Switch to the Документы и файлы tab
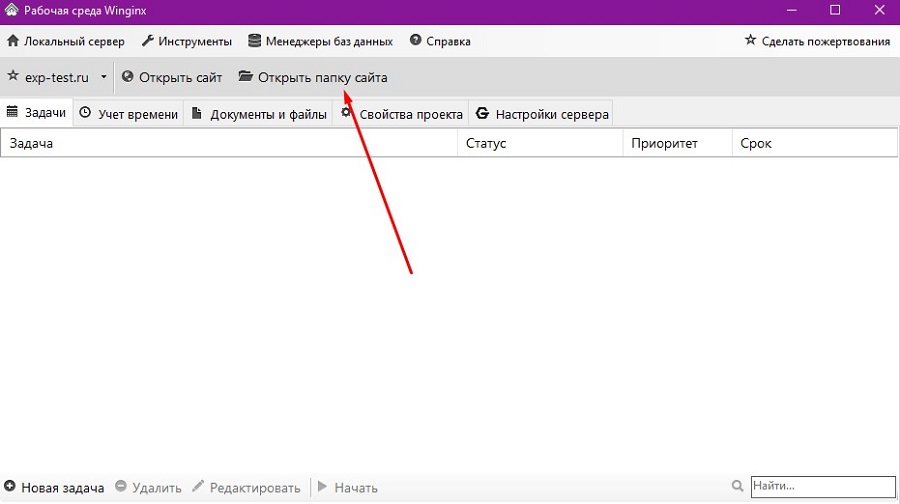Viewport: 900px width, 504px height. [259, 114]
